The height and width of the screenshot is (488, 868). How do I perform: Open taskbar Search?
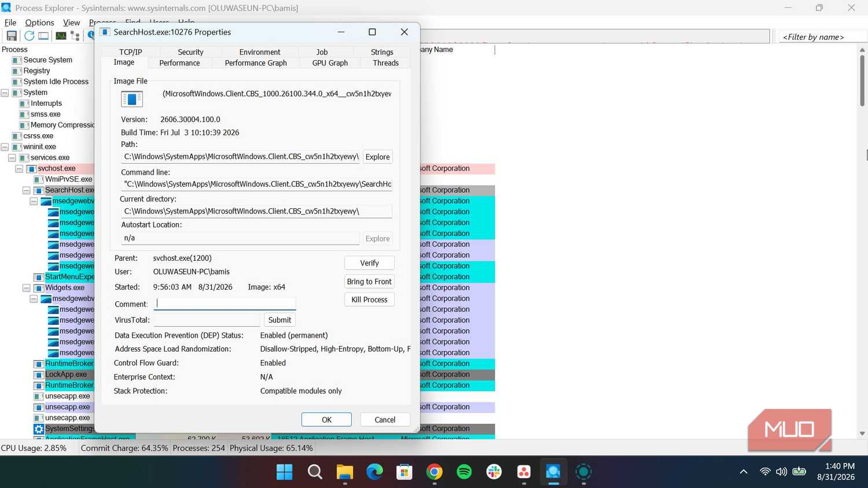[x=315, y=472]
